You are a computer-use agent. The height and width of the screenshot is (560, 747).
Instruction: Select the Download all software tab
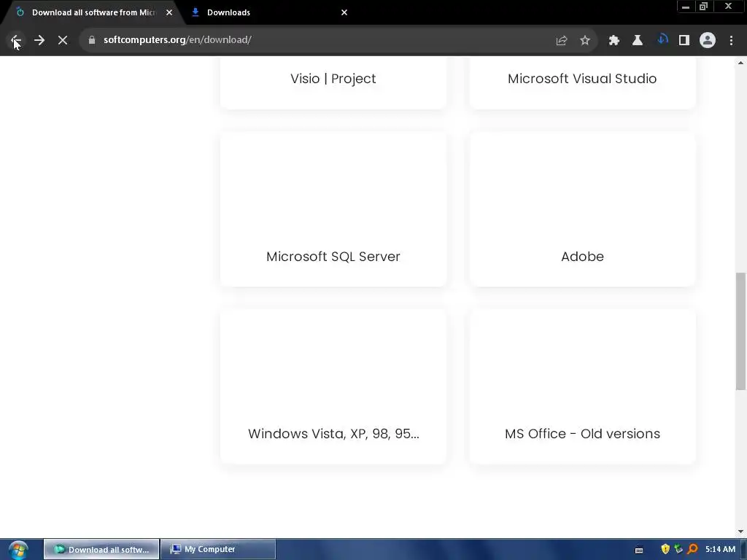coord(93,12)
